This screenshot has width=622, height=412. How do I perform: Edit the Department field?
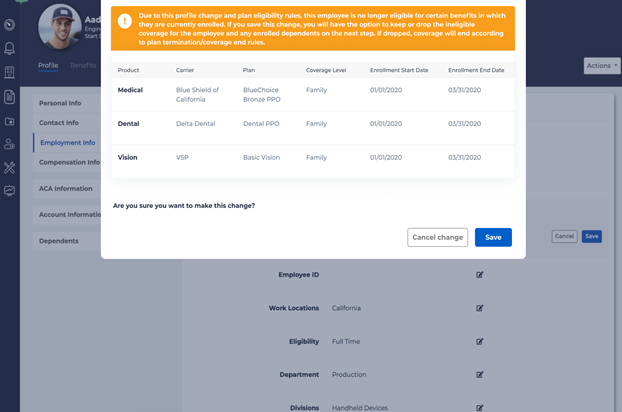(480, 375)
